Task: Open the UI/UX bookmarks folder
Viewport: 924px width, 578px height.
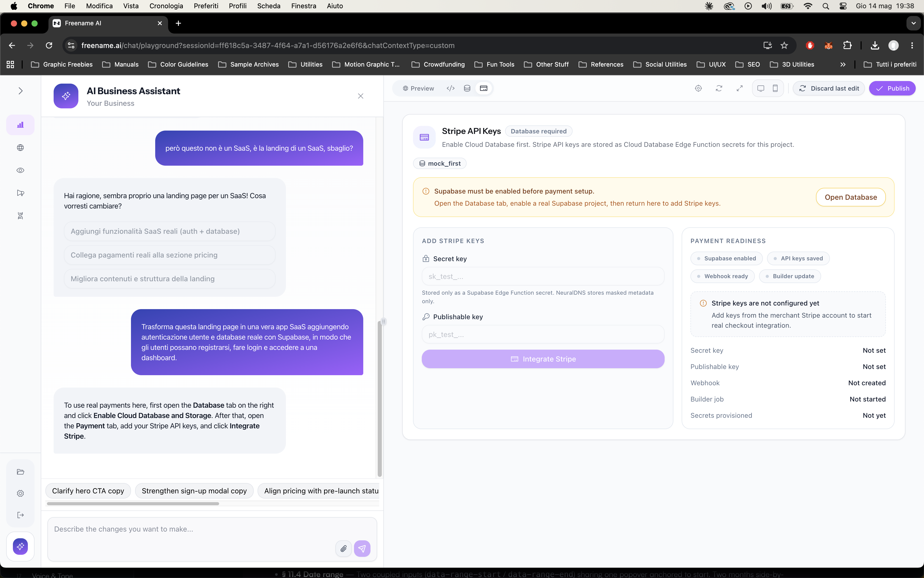Action: point(711,65)
